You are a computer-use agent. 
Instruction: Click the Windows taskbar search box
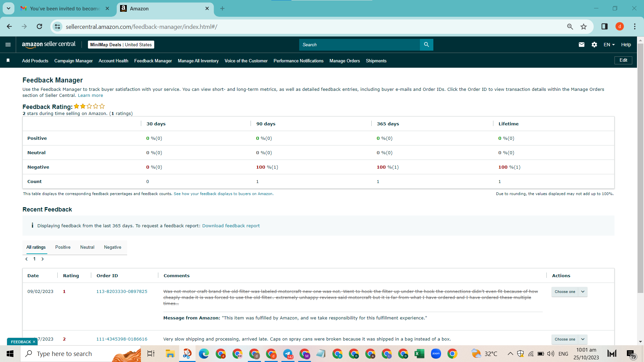point(80,354)
